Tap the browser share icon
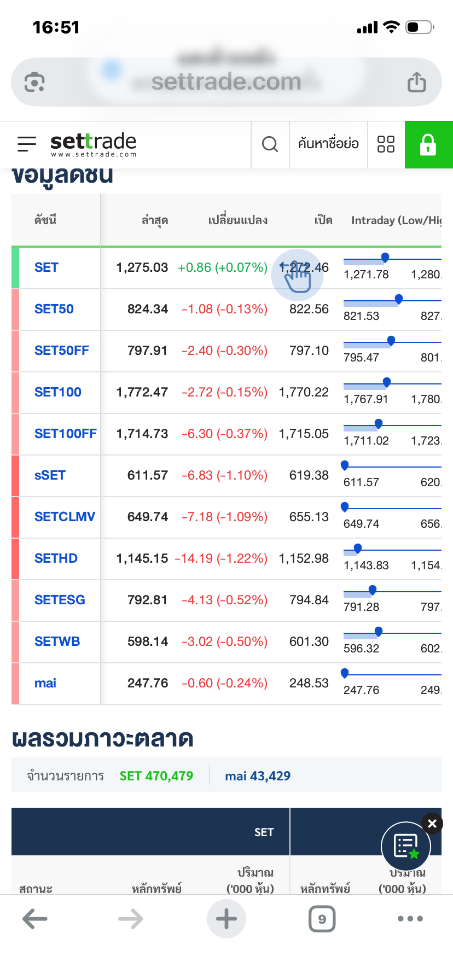 coord(416,83)
